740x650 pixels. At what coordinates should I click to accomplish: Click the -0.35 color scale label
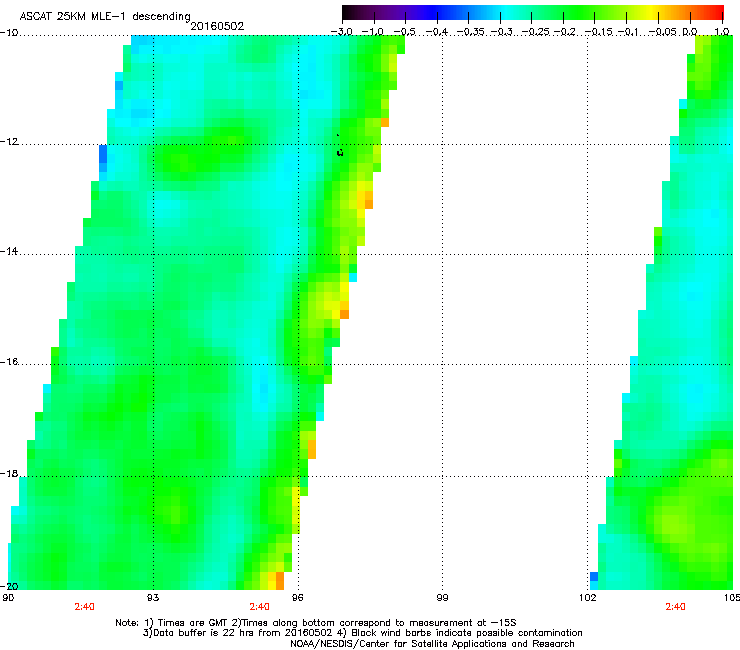[x=470, y=32]
